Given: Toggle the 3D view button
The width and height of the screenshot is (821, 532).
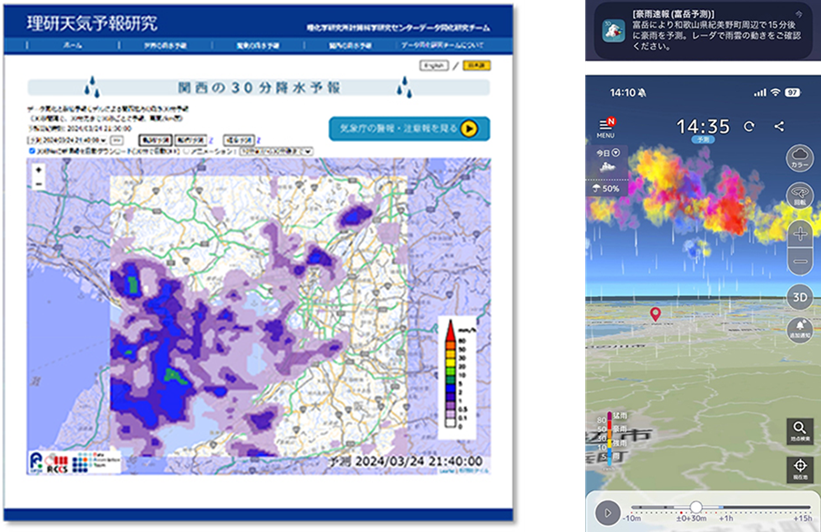Looking at the screenshot, I should point(799,297).
